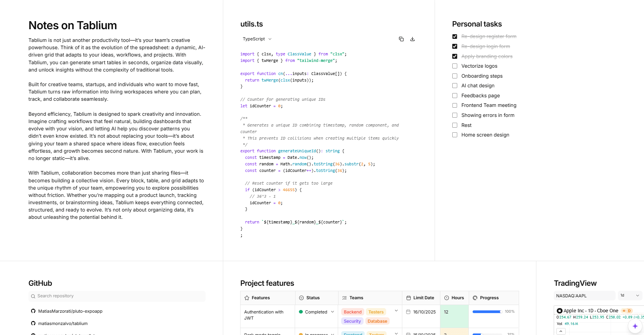Viewport: 644px width, 335px height.
Task: Check the Vectorize logos task
Action: pos(455,66)
